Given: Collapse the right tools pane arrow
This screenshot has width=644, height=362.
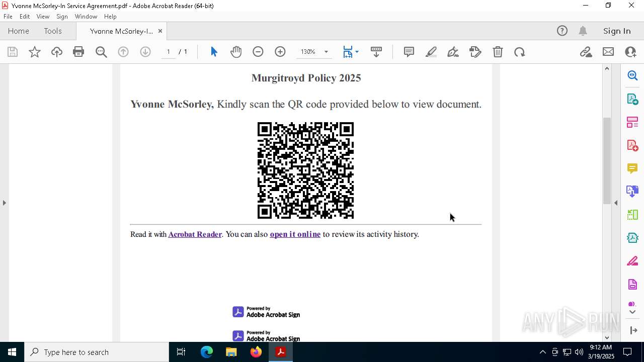Looking at the screenshot, I should pyautogui.click(x=616, y=203).
